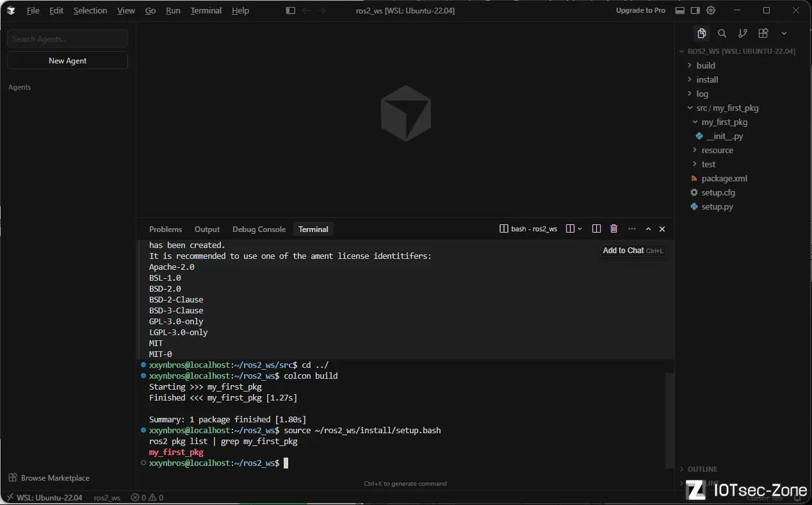
Task: Focus the Search Agents field
Action: [x=67, y=39]
